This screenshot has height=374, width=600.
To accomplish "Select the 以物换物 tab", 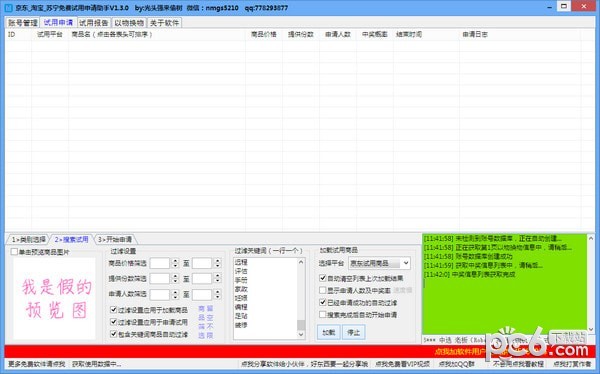I will [x=129, y=23].
